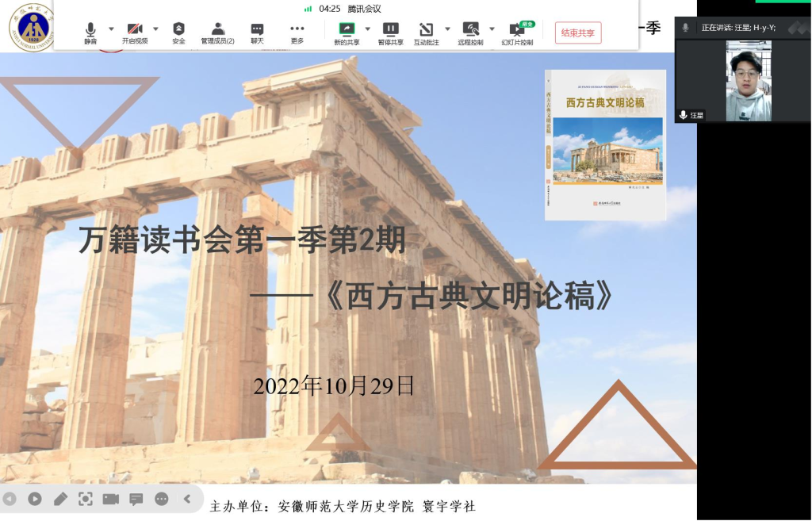Expand the video options arrow
This screenshot has width=812, height=521.
click(155, 29)
